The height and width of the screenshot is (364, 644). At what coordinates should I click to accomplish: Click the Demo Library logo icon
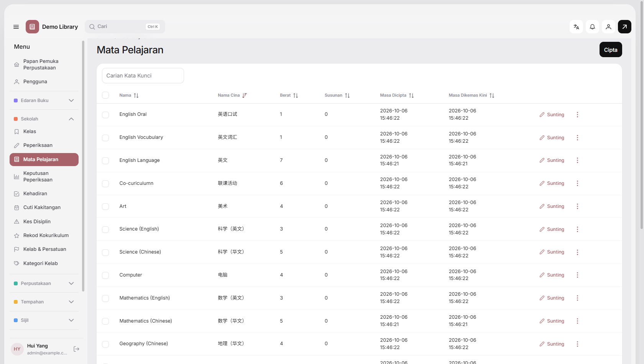pyautogui.click(x=32, y=27)
